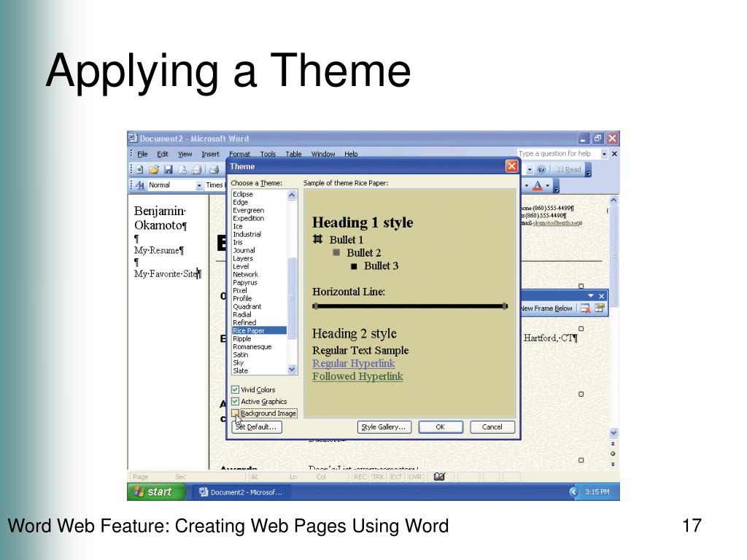This screenshot has height=560, width=747.
Task: Click the New Blank Document toolbar icon
Action: point(139,169)
